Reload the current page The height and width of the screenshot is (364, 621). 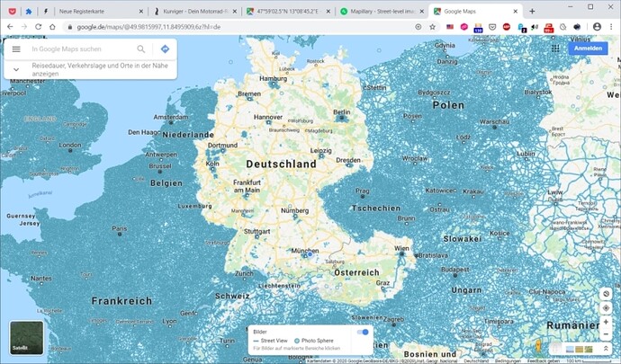[x=39, y=27]
